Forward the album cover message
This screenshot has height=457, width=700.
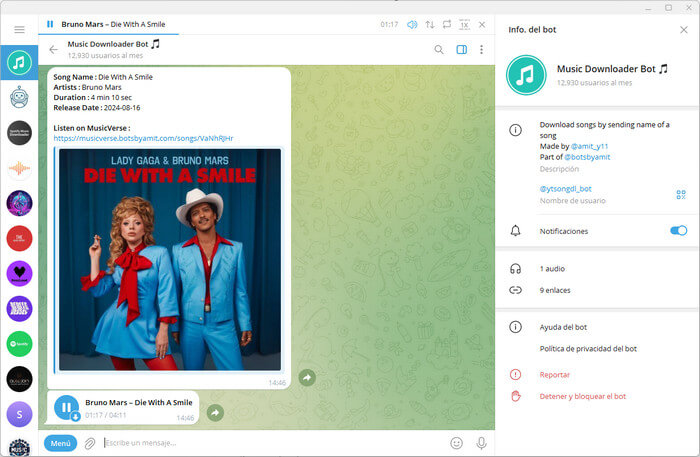[307, 378]
